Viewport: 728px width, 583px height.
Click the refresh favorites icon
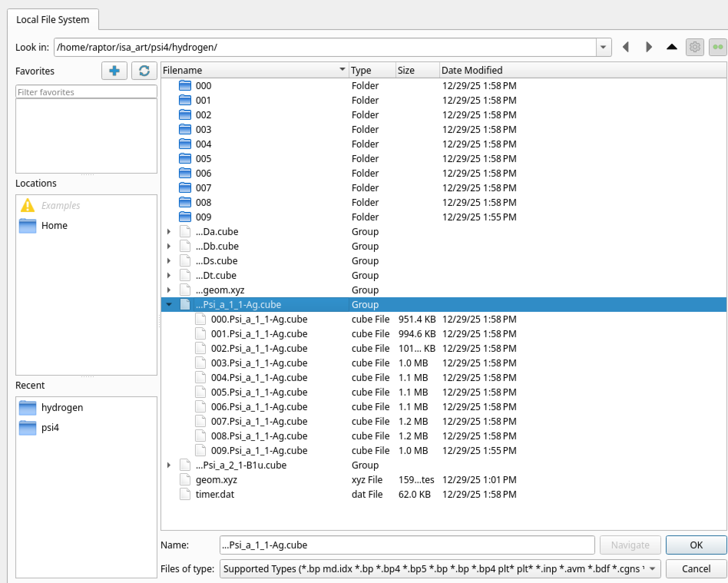point(144,71)
